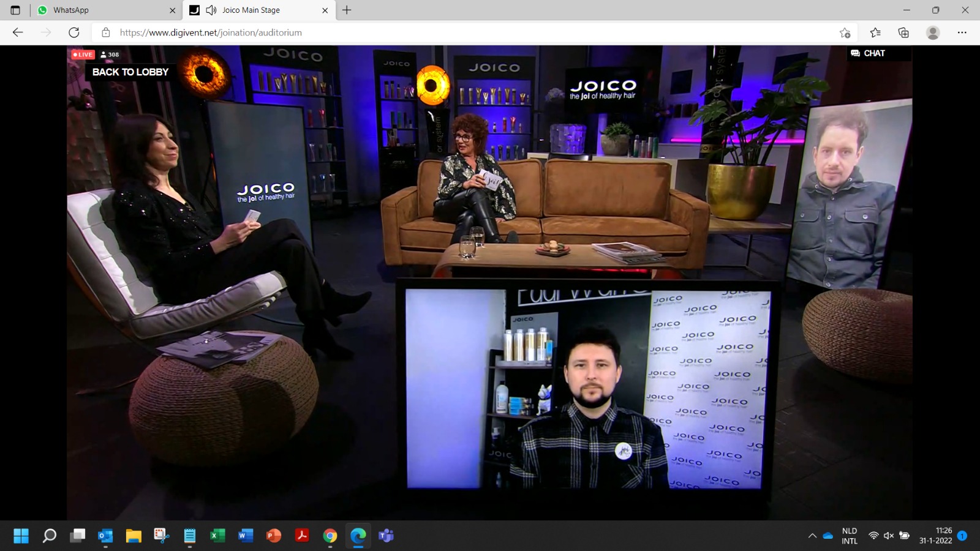Open a new browser tab

click(347, 10)
